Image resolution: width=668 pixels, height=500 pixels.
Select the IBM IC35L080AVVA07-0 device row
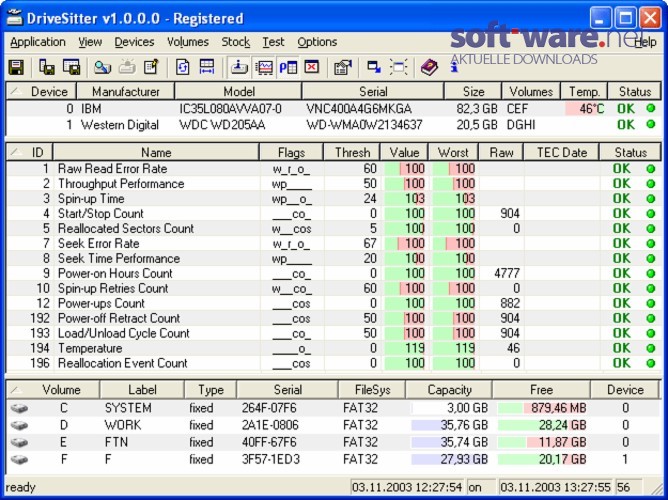click(x=334, y=109)
